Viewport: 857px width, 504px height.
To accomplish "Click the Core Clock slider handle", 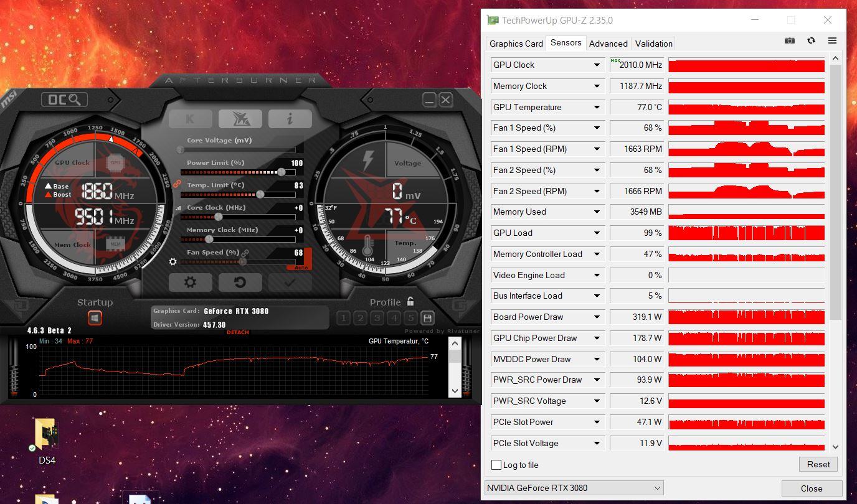I will click(x=219, y=217).
